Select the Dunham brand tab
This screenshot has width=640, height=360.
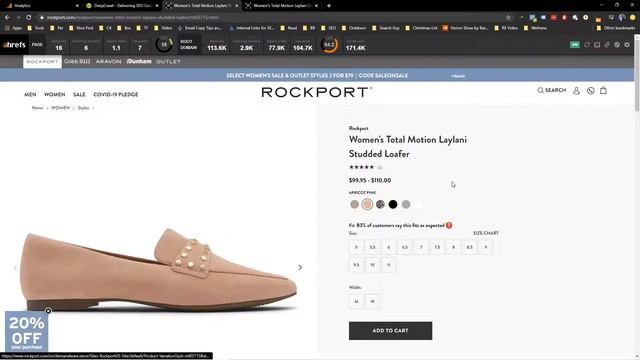click(139, 61)
